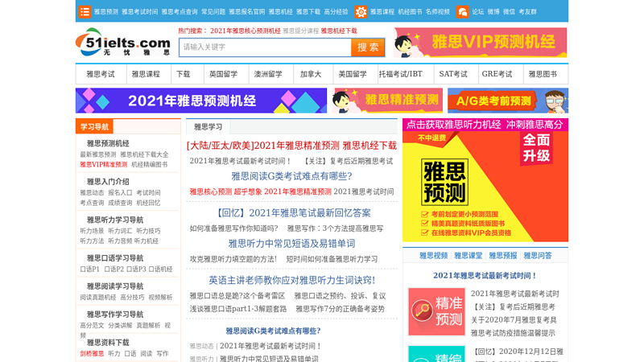Open 【回忆】2021年雅思笔试最新回忆答案
Screen dimensions: 644x362
[292, 212]
